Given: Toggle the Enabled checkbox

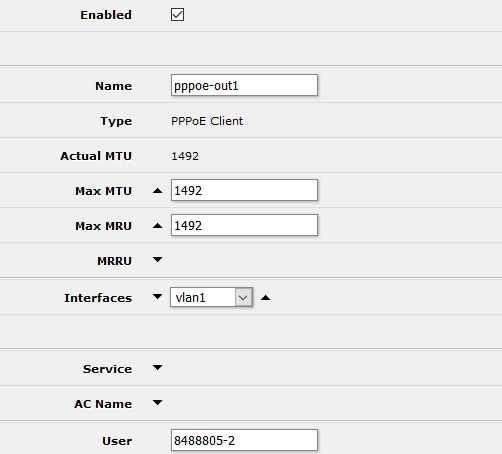Looking at the screenshot, I should pyautogui.click(x=177, y=15).
